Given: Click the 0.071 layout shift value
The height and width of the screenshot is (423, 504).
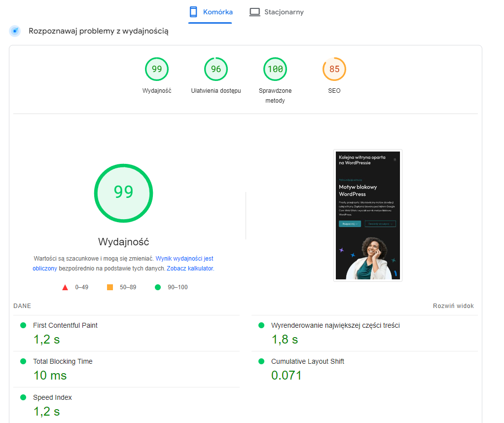Looking at the screenshot, I should point(287,376).
